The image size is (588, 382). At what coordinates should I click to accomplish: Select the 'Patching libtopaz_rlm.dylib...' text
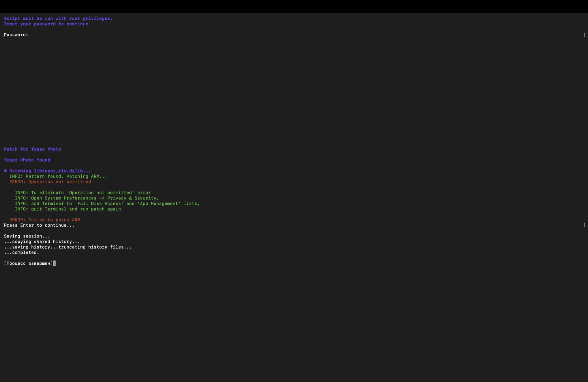[50, 171]
